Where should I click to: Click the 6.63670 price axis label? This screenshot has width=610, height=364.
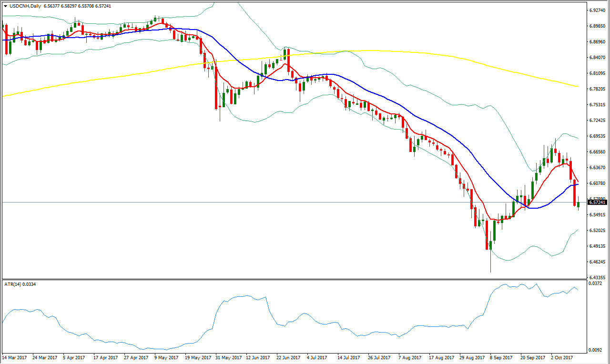coord(598,167)
